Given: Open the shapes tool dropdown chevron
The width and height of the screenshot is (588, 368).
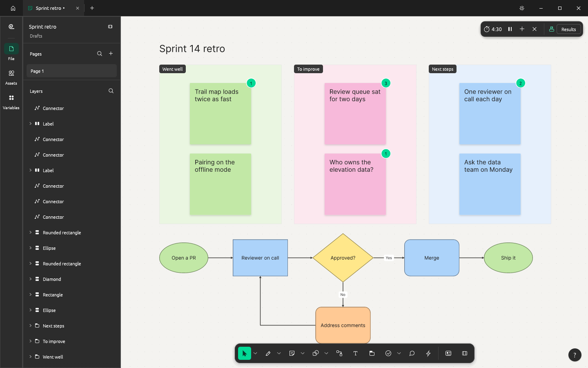Looking at the screenshot, I should (326, 353).
